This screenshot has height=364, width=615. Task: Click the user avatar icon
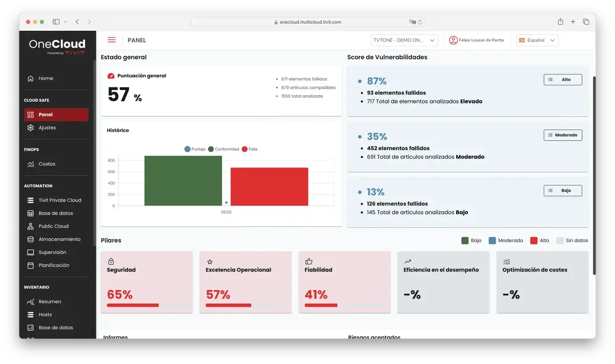pyautogui.click(x=453, y=40)
